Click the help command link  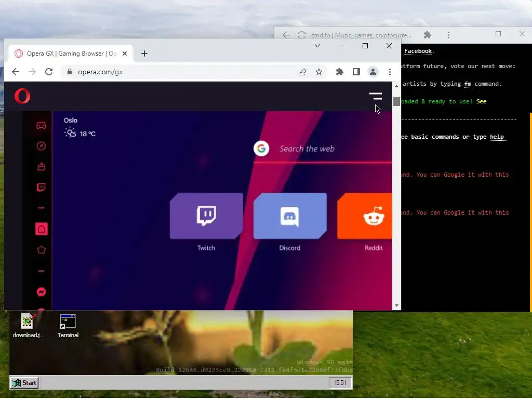[497, 137]
